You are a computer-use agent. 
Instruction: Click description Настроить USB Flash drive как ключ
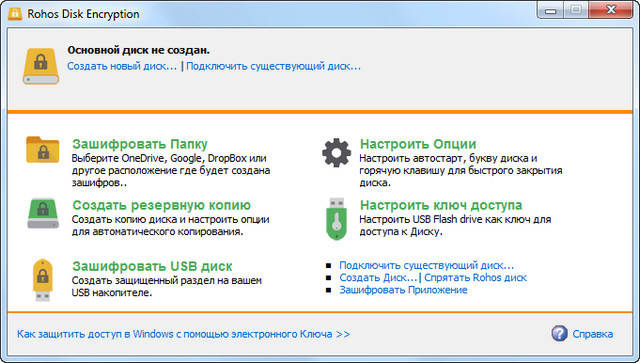(455, 225)
